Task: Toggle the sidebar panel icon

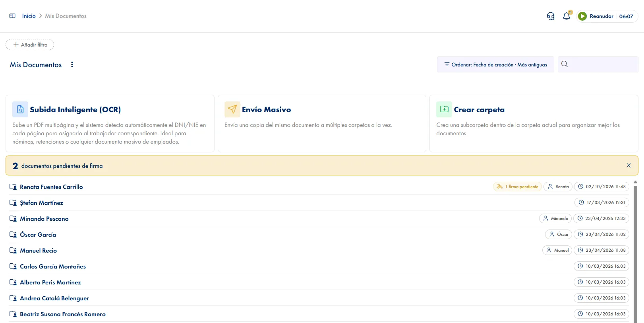Action: [12, 16]
